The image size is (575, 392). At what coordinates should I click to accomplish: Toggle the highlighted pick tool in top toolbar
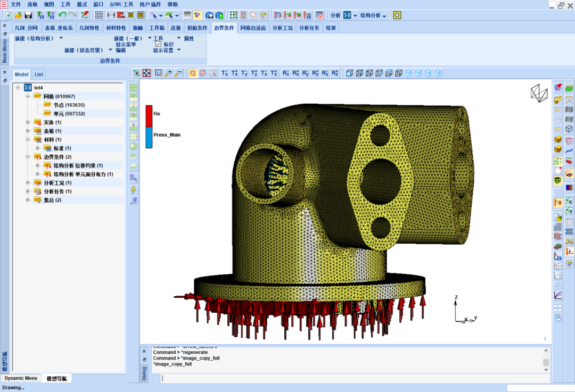pyautogui.click(x=198, y=15)
